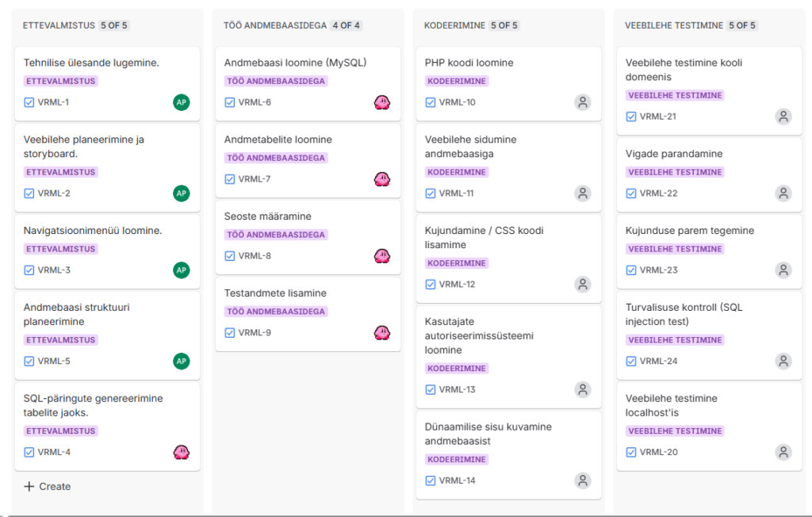
Task: Click the TÖÖ ANDMEBAASIDEGA label on VRML-7
Action: [276, 158]
